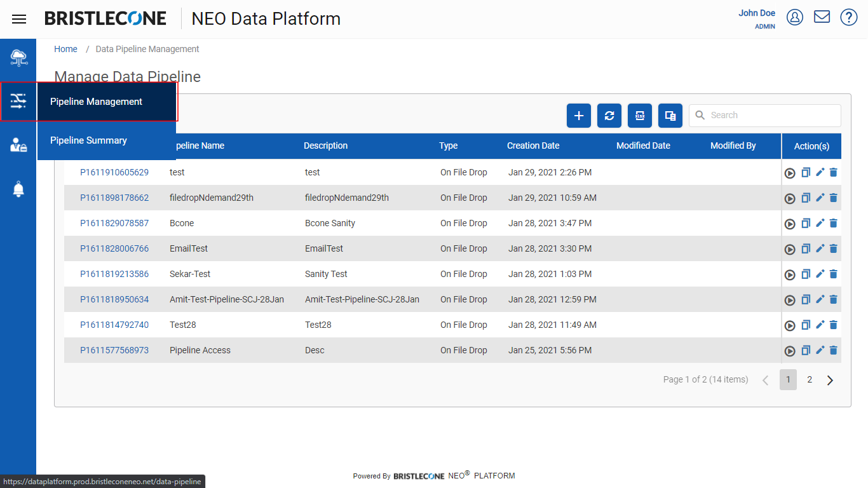Image resolution: width=868 pixels, height=488 pixels.
Task: Delete the Test28 pipeline
Action: 834,325
